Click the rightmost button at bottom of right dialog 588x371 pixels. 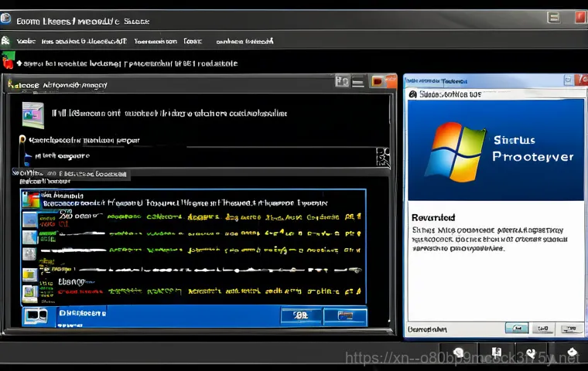571,328
